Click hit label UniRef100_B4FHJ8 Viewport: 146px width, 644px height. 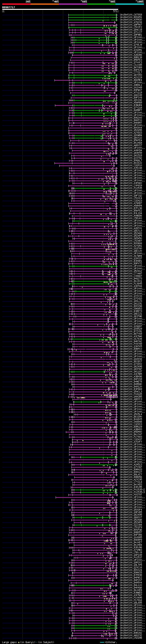(131, 70)
